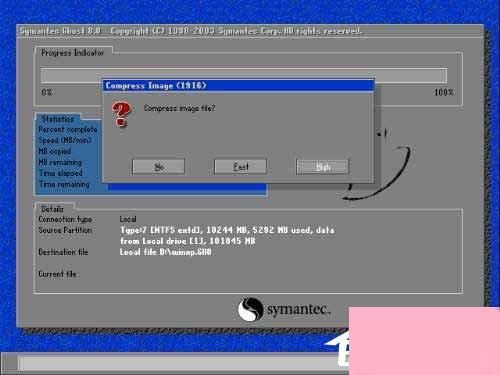
Task: Click the "Local" connection type value
Action: click(x=128, y=219)
